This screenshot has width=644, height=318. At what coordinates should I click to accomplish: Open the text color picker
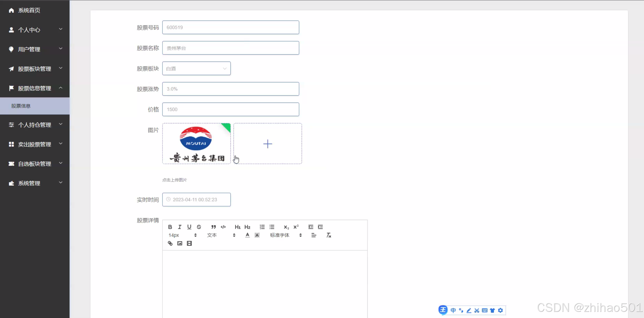click(247, 235)
